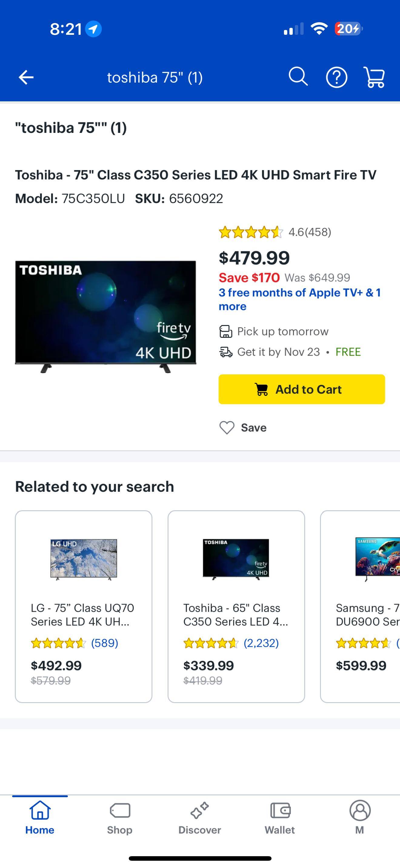
Task: Open the LG 75" UQ70 related card
Action: pyautogui.click(x=83, y=607)
